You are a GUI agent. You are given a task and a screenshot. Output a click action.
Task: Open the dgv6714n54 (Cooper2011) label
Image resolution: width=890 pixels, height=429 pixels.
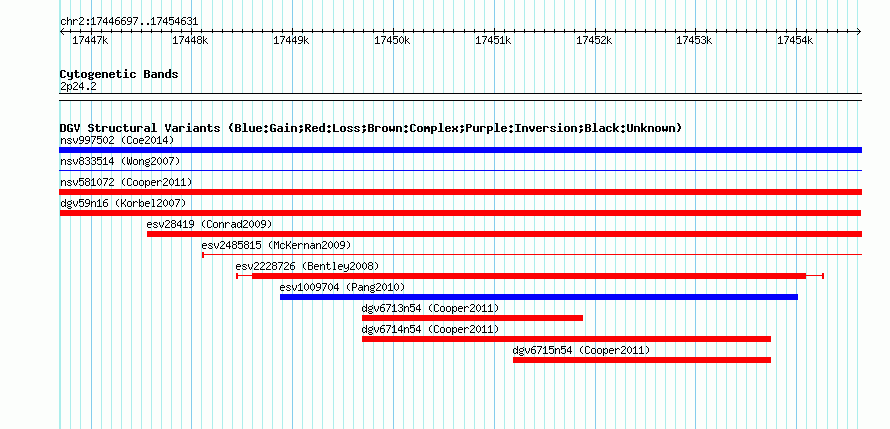pos(430,329)
